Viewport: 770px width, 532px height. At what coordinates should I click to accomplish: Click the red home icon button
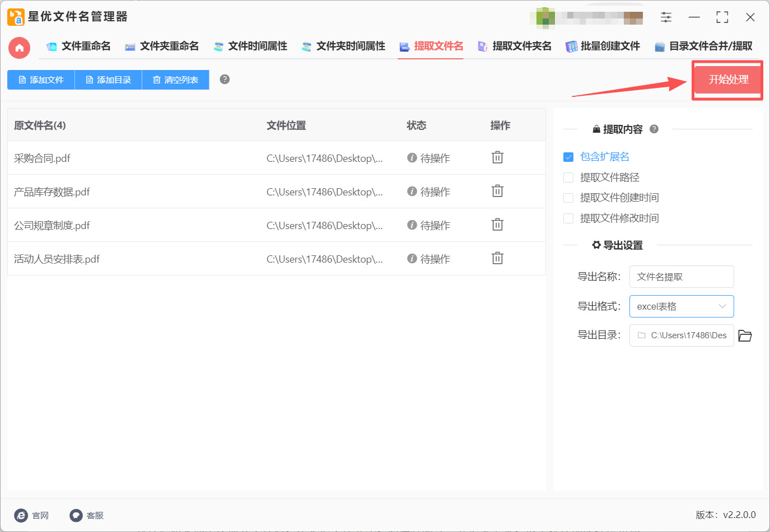pyautogui.click(x=19, y=48)
